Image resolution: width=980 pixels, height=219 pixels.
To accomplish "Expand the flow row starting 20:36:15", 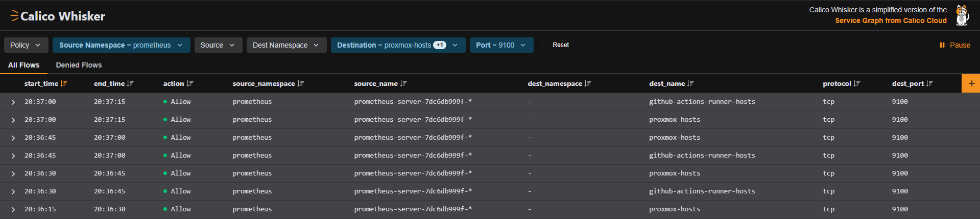I will pos(13,210).
